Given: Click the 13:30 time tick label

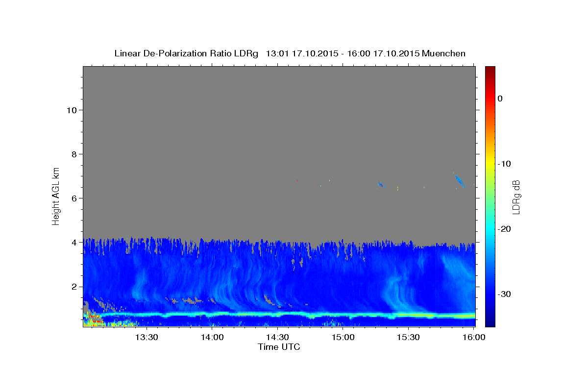Looking at the screenshot, I should [x=146, y=337].
